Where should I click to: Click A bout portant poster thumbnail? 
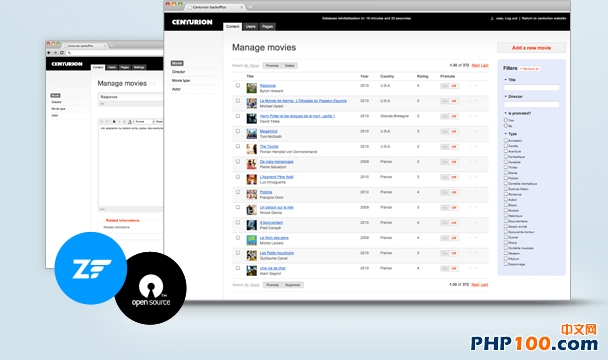pos(252,225)
